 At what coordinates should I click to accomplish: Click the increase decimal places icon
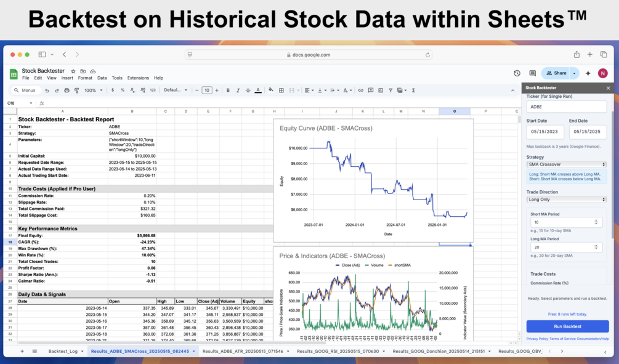[142, 91]
